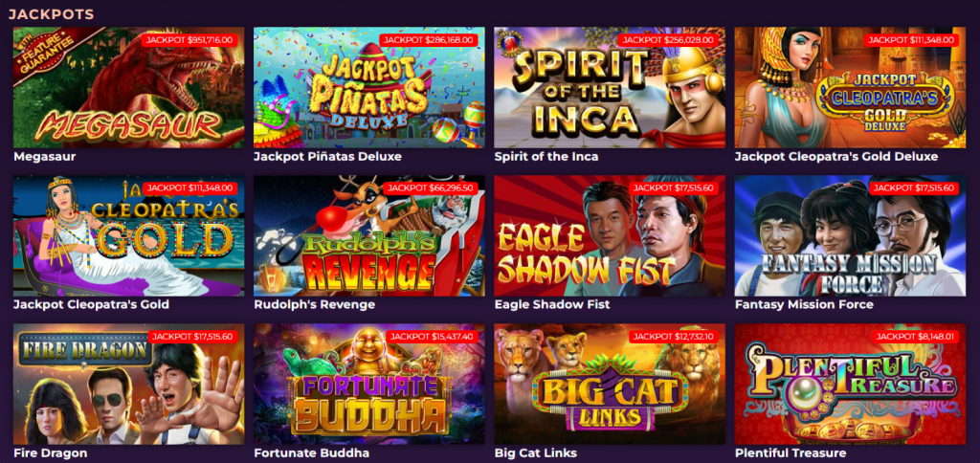This screenshot has height=463, width=980.
Task: Open Jackpot Cleopatra's Gold Deluxe thumbnail
Action: (850, 87)
